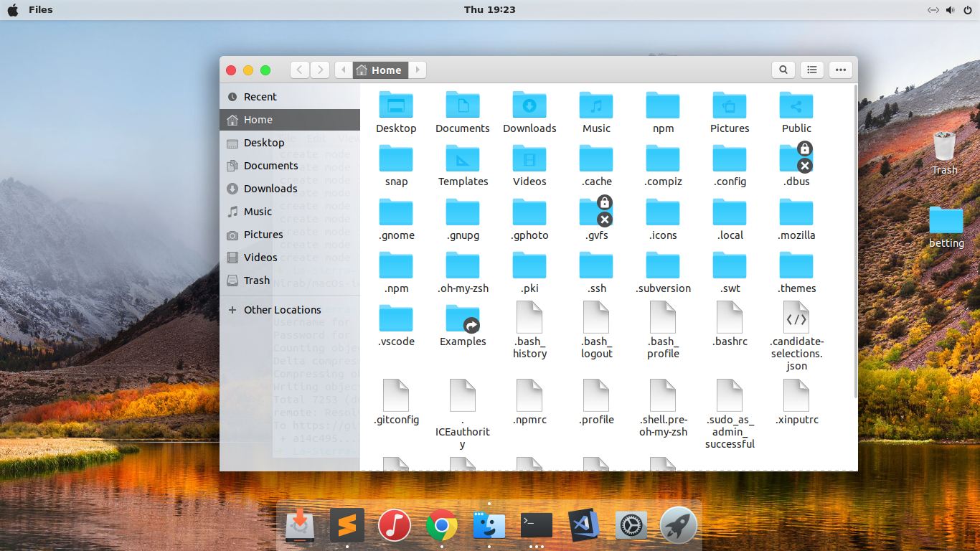980x551 pixels.
Task: Open System Settings from the dock
Action: click(x=631, y=527)
